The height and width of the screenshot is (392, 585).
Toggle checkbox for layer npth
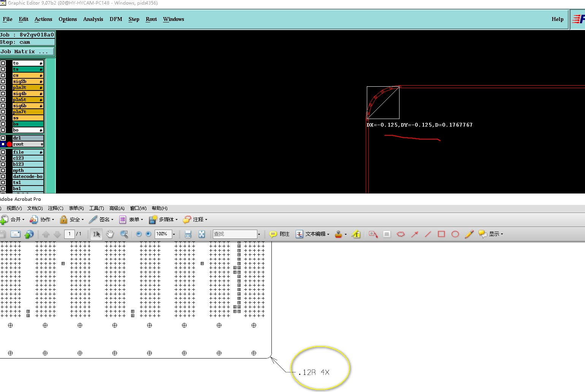click(x=3, y=170)
